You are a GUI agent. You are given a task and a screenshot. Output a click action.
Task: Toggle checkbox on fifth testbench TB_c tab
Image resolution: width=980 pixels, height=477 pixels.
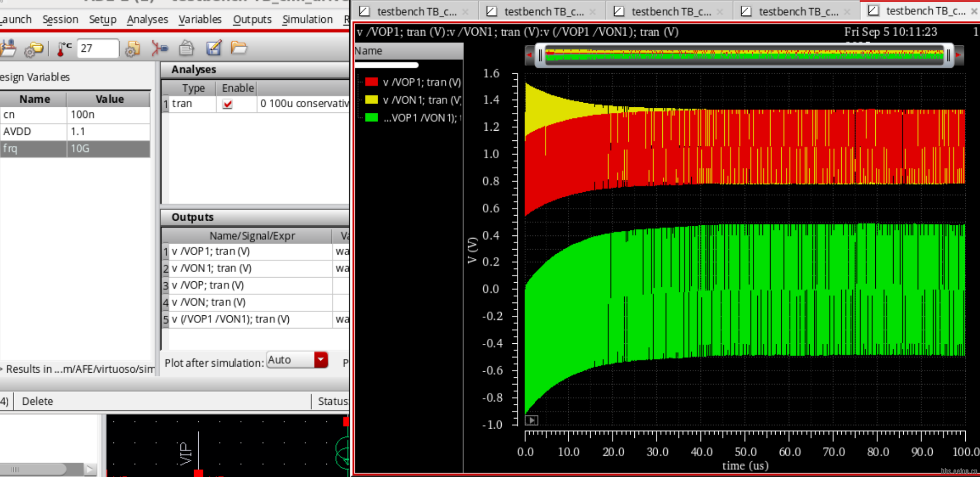873,10
